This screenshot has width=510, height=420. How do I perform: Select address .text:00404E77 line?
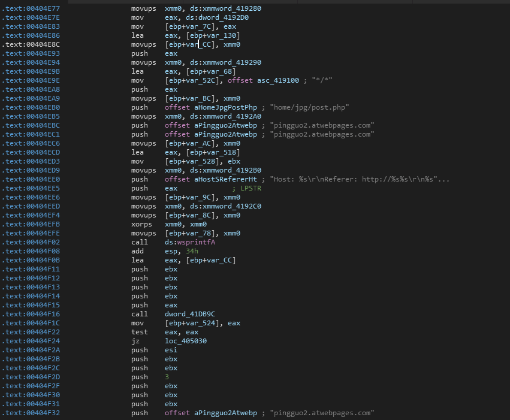(31, 8)
